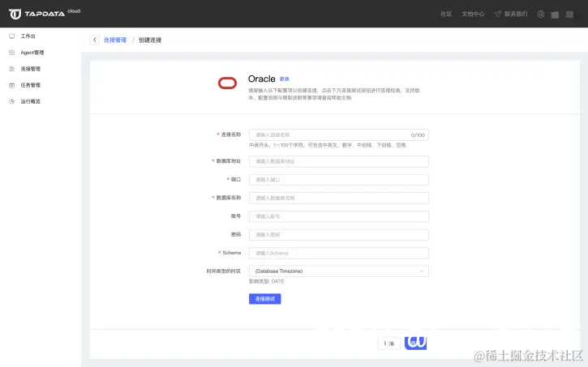Viewport: 588px width, 367px height.
Task: Open the 社区 link in header
Action: pos(446,14)
